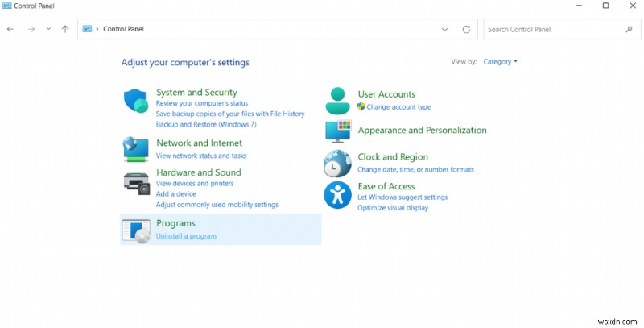Image resolution: width=644 pixels, height=328 pixels.
Task: Open the Clock and Region heading
Action: 393,157
